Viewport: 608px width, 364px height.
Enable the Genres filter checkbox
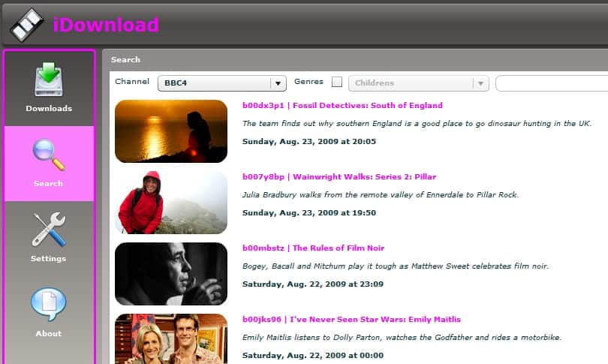click(337, 82)
